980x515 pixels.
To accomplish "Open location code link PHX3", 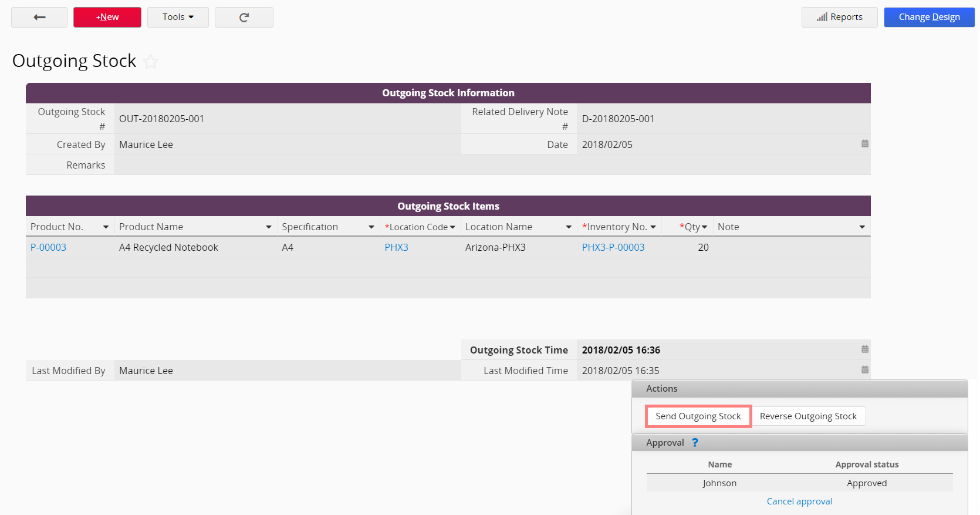I will pyautogui.click(x=396, y=247).
